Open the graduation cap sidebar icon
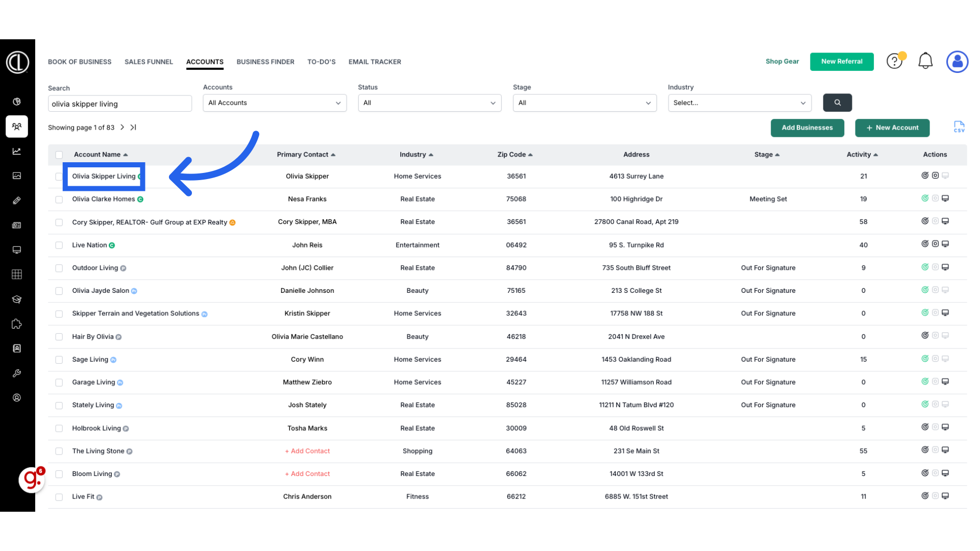This screenshot has width=980, height=551. [17, 299]
